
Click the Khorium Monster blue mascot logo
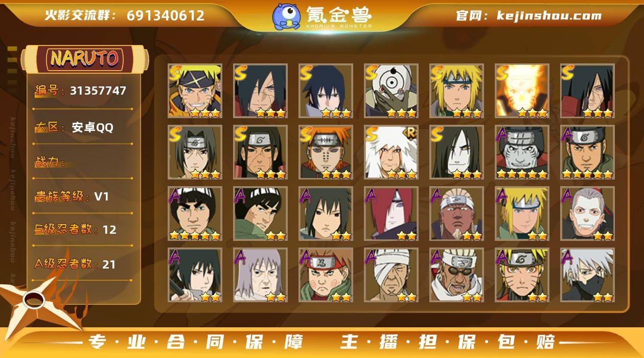pyautogui.click(x=286, y=16)
